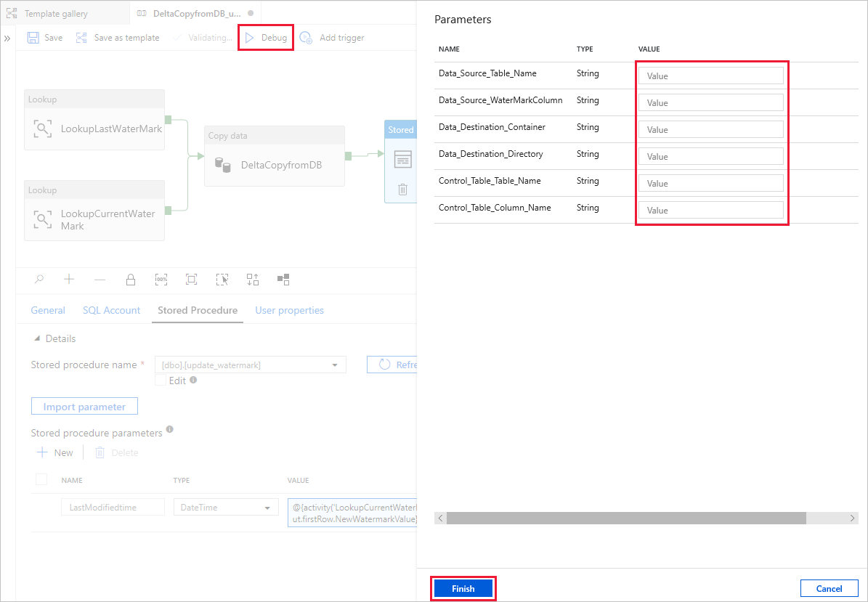Click the Stored procedure activity icon
The height and width of the screenshot is (602, 868).
[402, 159]
